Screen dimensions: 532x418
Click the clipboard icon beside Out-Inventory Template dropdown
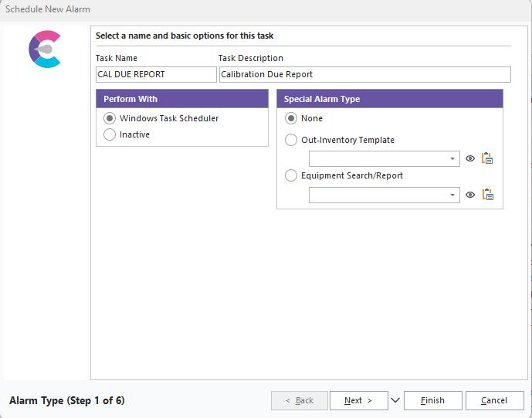[487, 158]
